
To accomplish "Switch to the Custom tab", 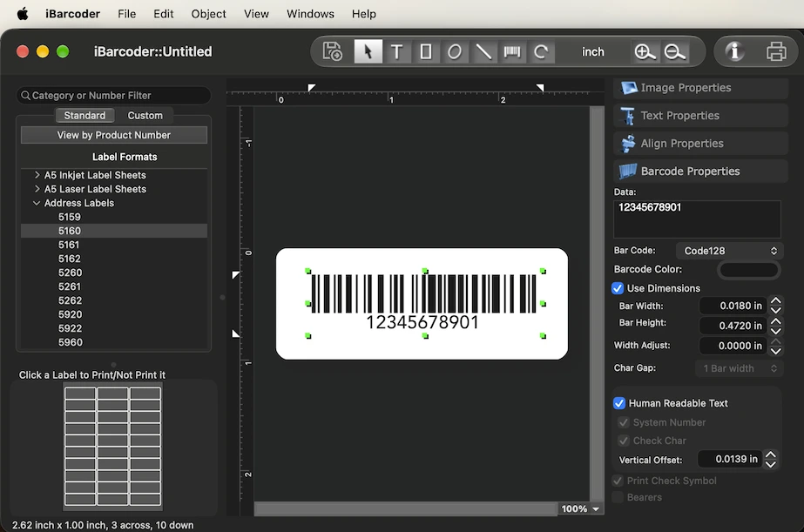I will pos(145,115).
